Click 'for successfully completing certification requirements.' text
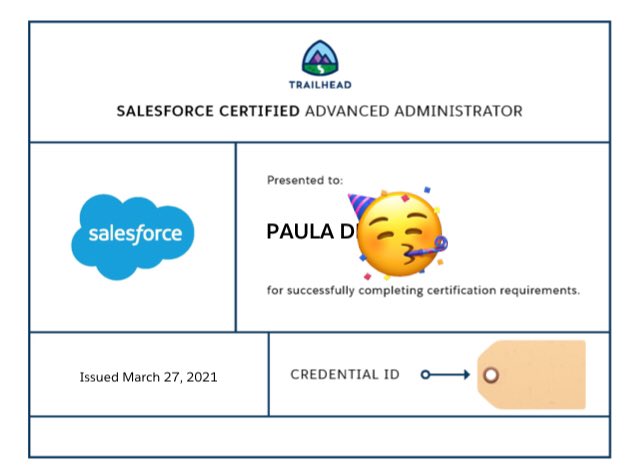The width and height of the screenshot is (640, 471). point(423,291)
